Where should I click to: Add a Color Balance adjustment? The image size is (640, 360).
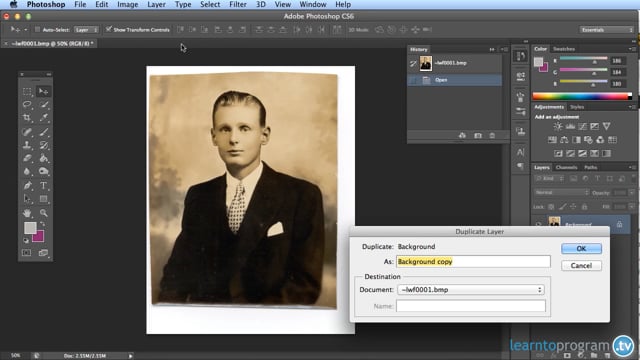coord(564,140)
